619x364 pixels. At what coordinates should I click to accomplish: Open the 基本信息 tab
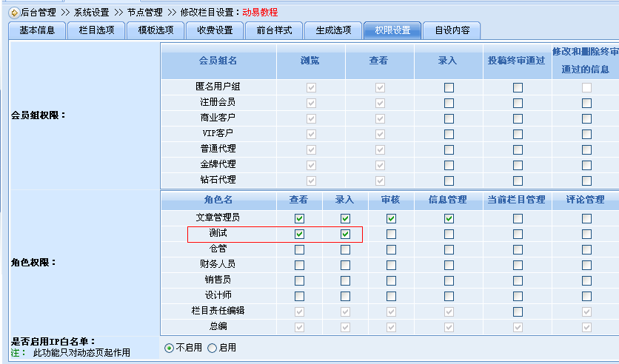tap(36, 30)
